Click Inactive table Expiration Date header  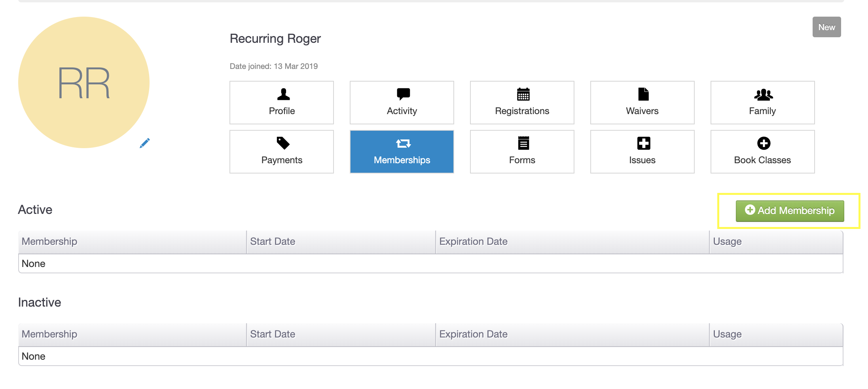(x=473, y=334)
